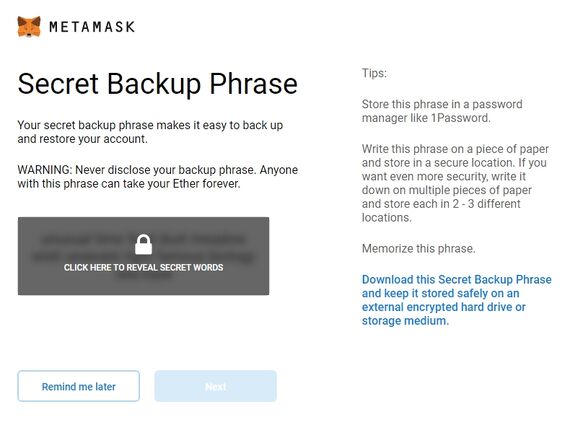Click the lock icon on hidden phrase
The width and height of the screenshot is (575, 425).
point(143,245)
